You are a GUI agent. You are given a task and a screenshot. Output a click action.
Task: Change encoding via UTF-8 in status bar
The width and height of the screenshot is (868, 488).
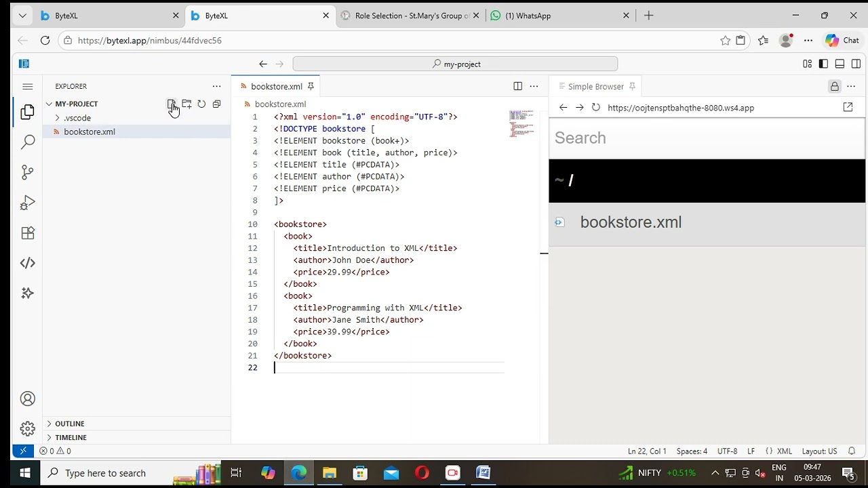727,451
